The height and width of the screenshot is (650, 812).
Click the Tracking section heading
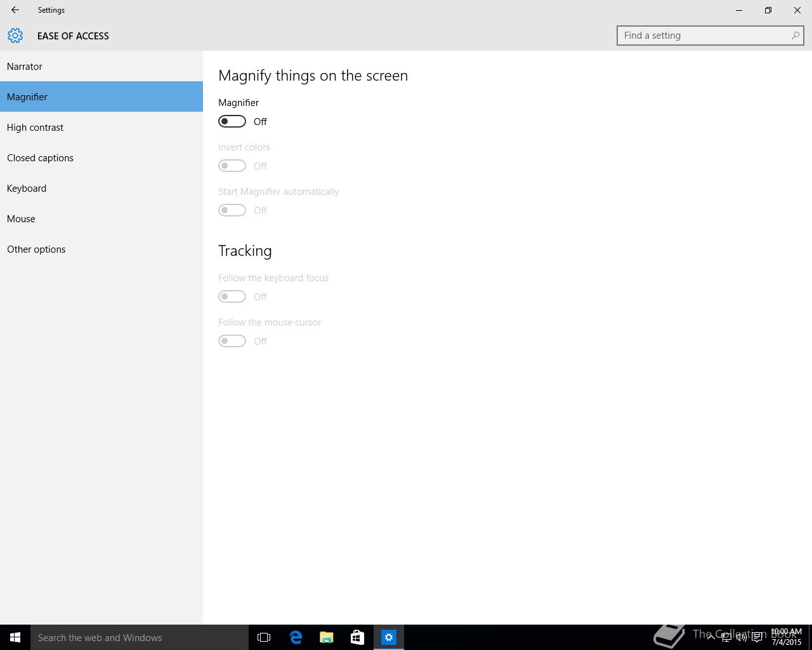tap(245, 251)
